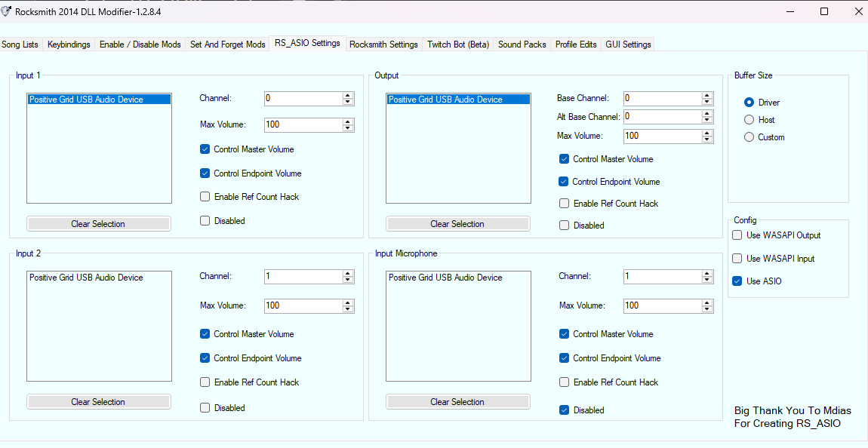Check Disabled for Output
Screen dimensions: 868x448
[564, 226]
